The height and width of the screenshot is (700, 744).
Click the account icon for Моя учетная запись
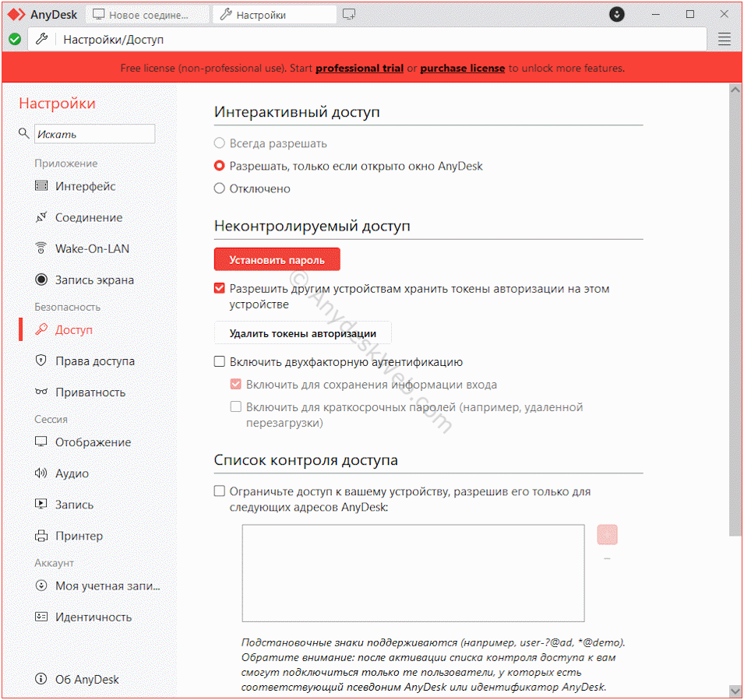41,586
